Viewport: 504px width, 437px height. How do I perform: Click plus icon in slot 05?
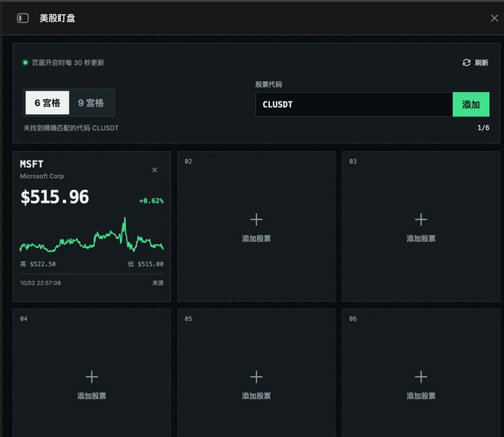click(256, 376)
